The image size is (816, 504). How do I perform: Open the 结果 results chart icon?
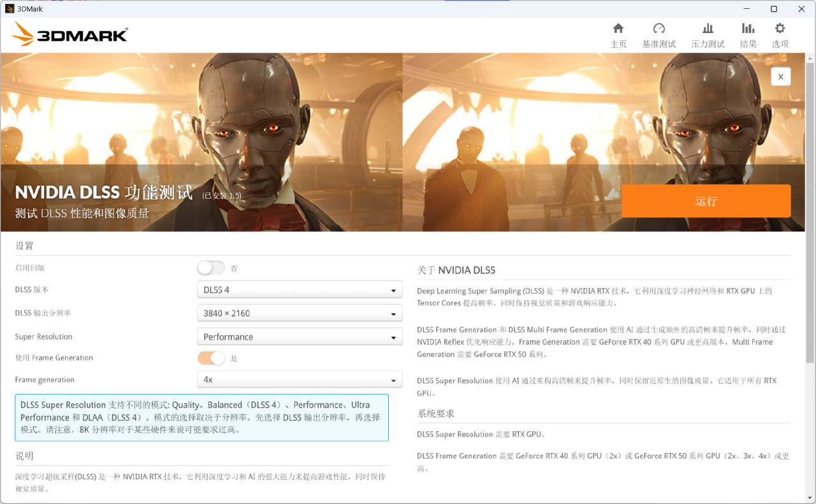click(748, 28)
